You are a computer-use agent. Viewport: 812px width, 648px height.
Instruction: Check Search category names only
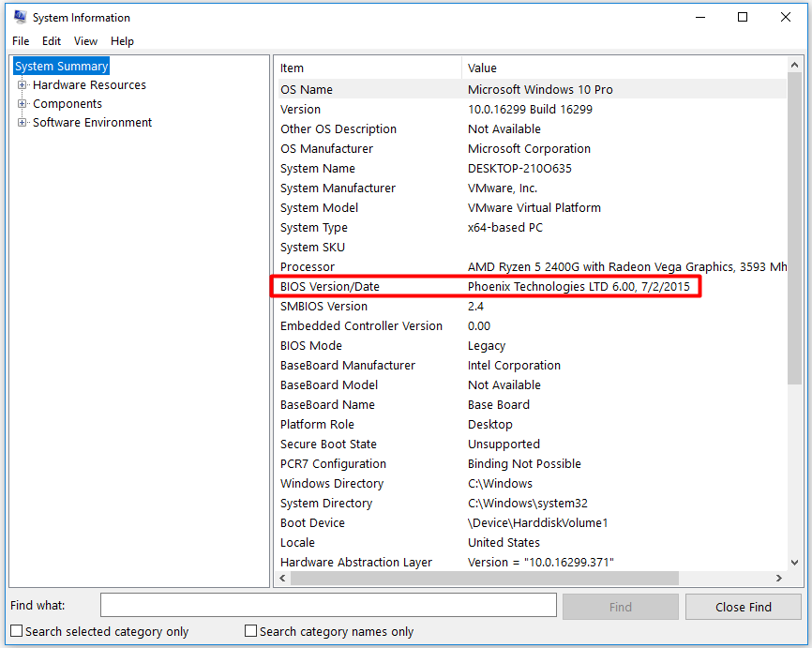[250, 631]
